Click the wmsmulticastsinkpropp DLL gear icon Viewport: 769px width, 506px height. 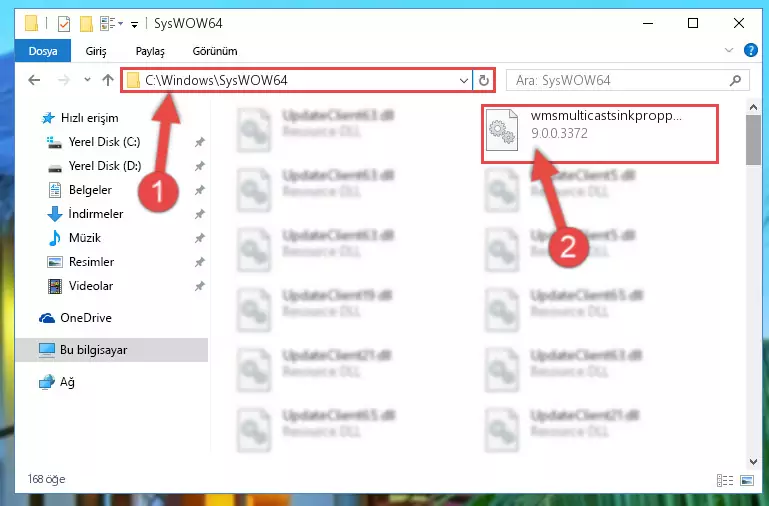pos(502,130)
